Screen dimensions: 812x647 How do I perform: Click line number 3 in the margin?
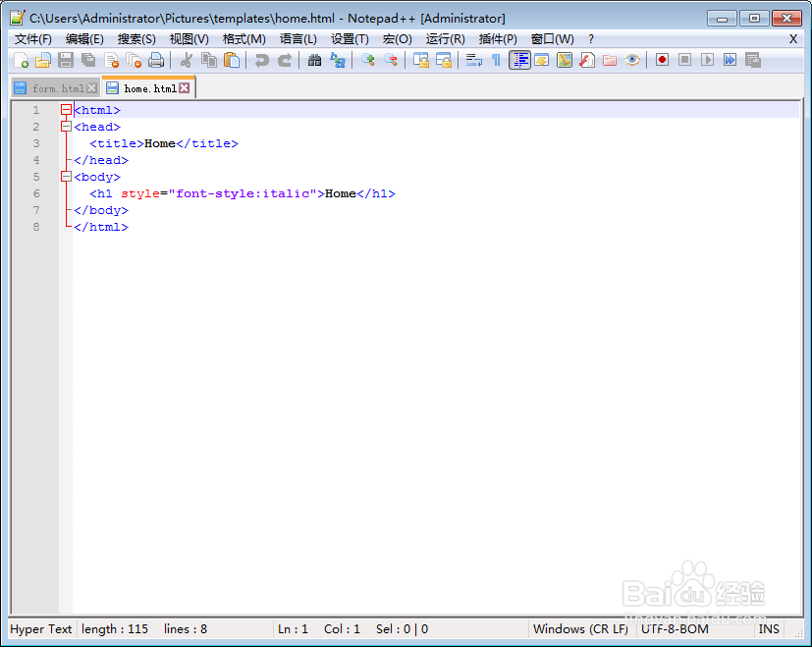click(36, 143)
